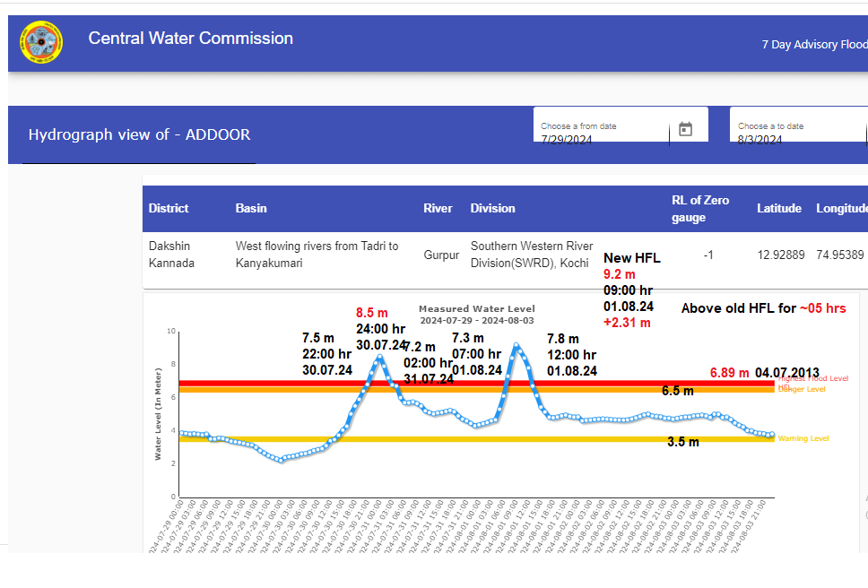Click the 'RL of Zero gauge' column header
The image size is (868, 588).
click(700, 209)
